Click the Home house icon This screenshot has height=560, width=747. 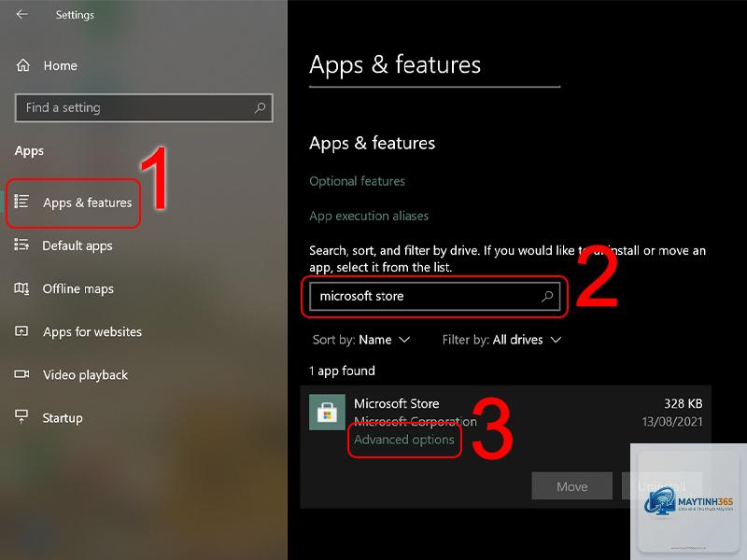tap(22, 64)
